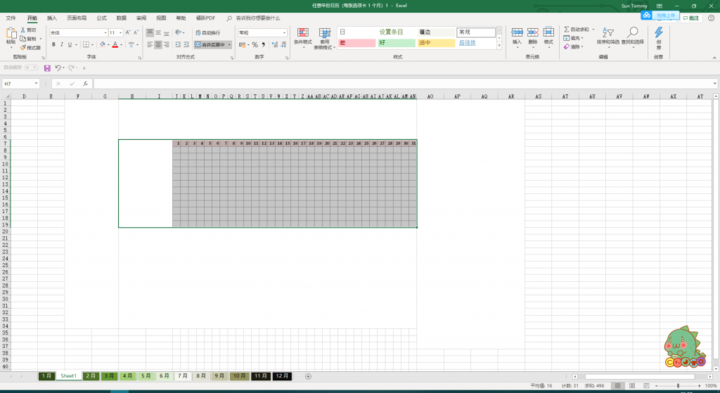Click the Wrap Text button
The width and height of the screenshot is (720, 393).
[x=208, y=33]
